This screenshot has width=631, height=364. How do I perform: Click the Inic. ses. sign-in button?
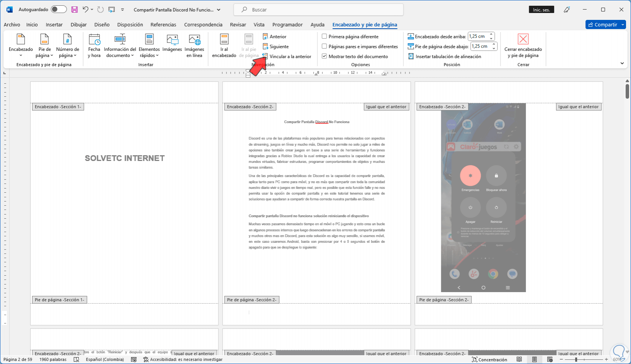tap(542, 10)
